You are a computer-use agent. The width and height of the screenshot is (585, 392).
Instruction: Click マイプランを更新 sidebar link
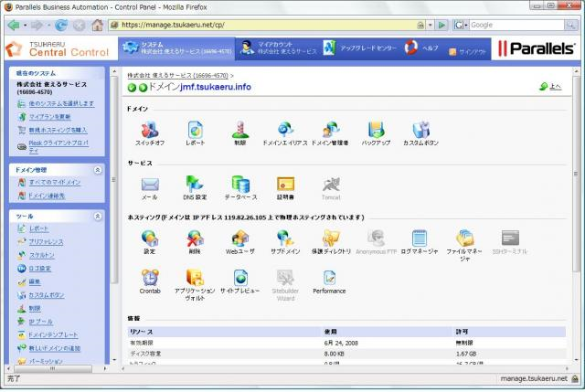[49, 117]
